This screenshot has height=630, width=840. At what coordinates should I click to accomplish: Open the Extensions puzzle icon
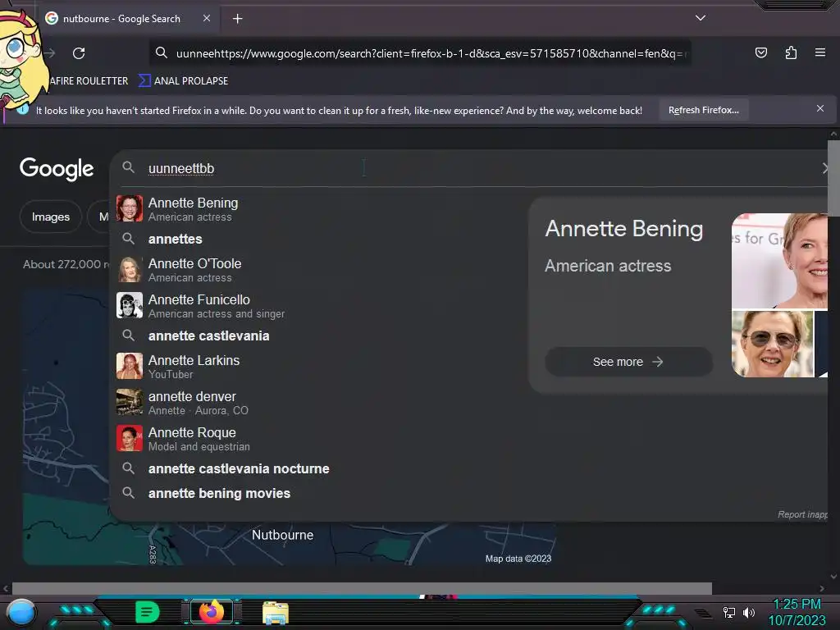(x=791, y=52)
